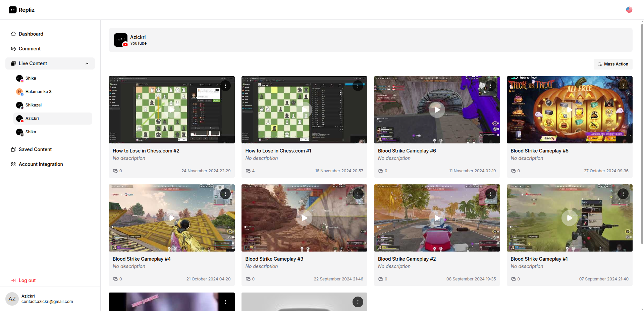Screen dimensions: 644x311
Task: Click the Mass Action button
Action: click(613, 64)
